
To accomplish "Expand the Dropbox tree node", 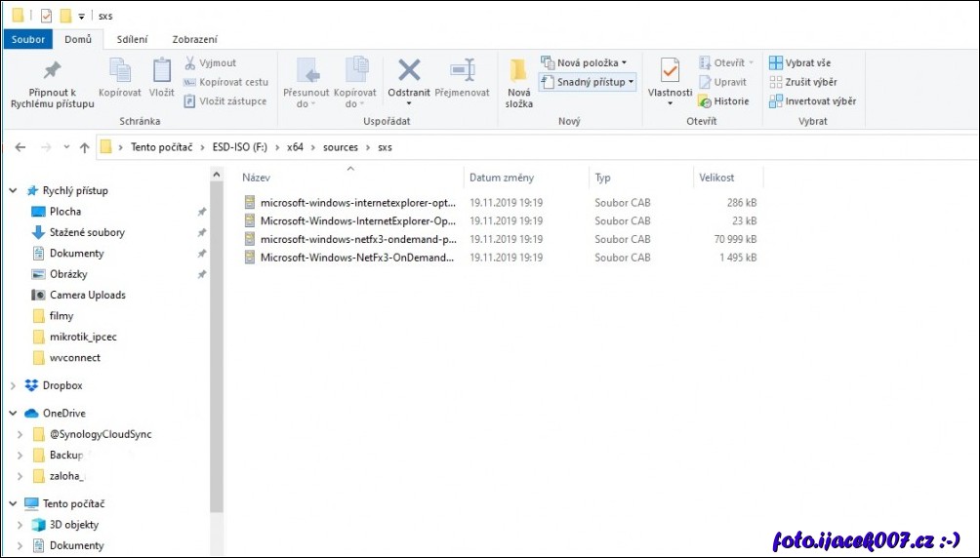I will (x=13, y=385).
